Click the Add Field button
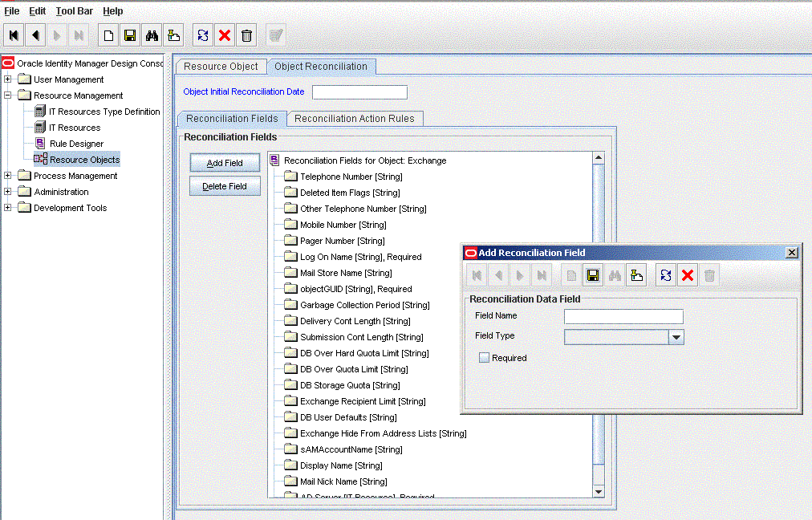 (x=225, y=163)
